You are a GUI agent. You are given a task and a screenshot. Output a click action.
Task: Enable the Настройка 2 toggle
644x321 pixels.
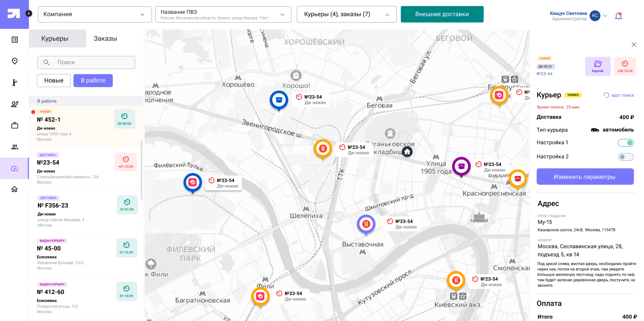click(x=626, y=157)
